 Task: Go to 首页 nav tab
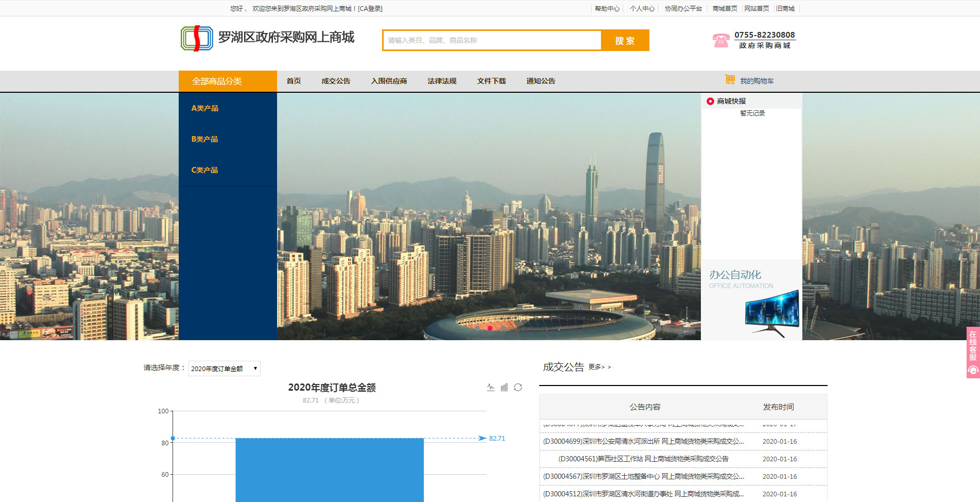click(x=294, y=81)
